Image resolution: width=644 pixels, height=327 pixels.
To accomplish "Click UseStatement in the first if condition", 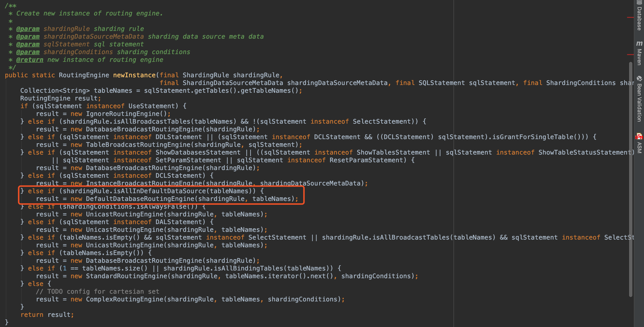I will (x=152, y=106).
